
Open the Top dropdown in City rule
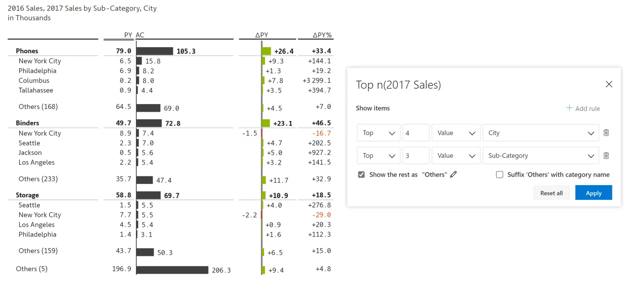point(378,133)
